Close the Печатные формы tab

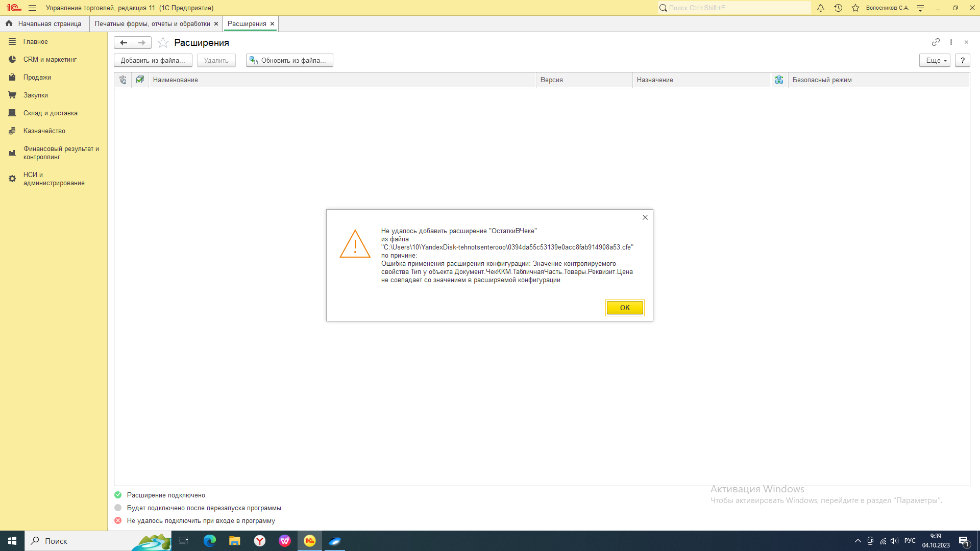pyautogui.click(x=216, y=23)
